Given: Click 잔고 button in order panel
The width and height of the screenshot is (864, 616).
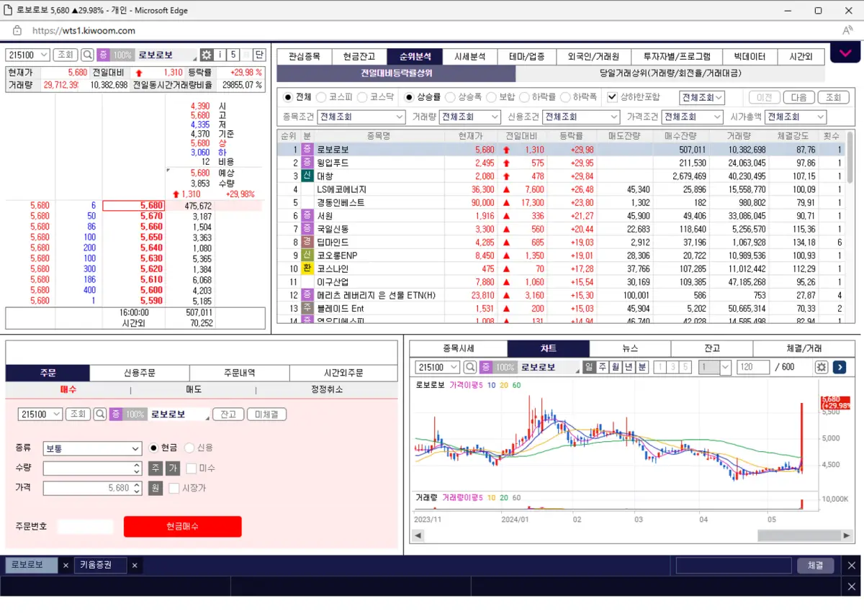Looking at the screenshot, I should point(228,415).
